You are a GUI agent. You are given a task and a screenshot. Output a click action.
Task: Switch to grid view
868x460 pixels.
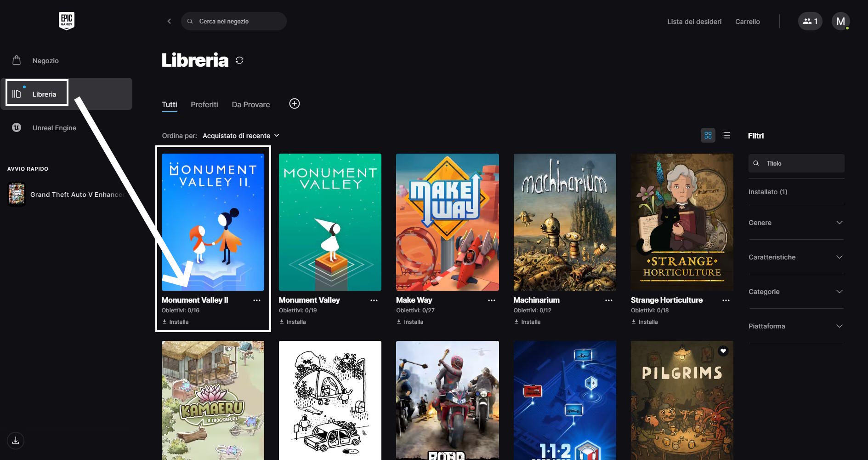(708, 135)
